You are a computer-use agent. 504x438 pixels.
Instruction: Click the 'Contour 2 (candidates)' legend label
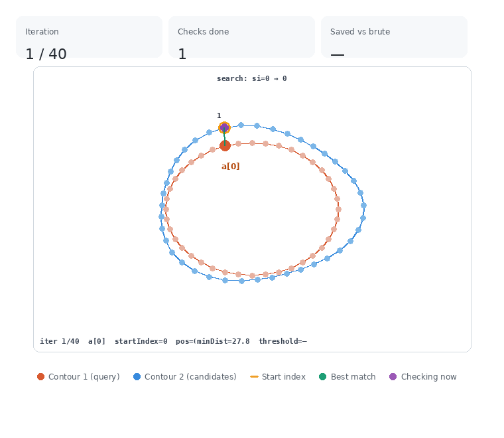[190, 376]
